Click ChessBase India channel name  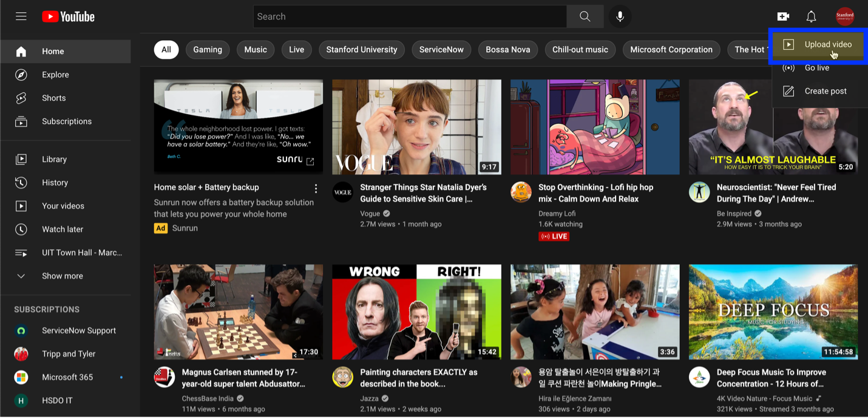coord(209,399)
